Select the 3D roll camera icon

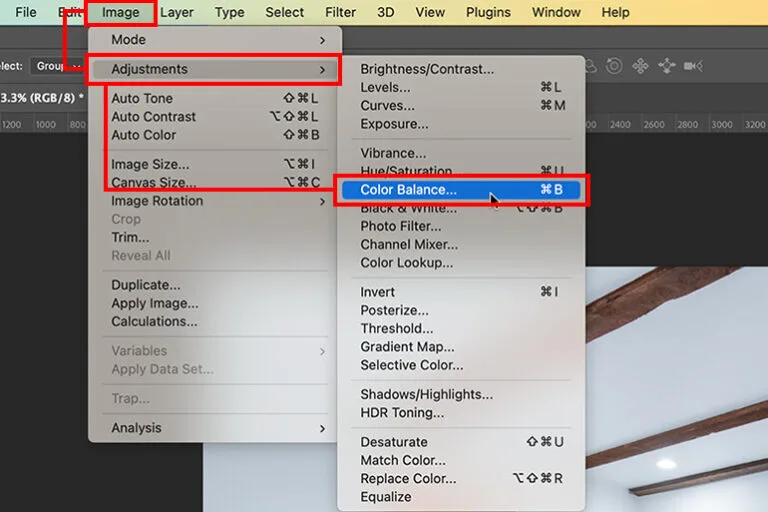(614, 66)
